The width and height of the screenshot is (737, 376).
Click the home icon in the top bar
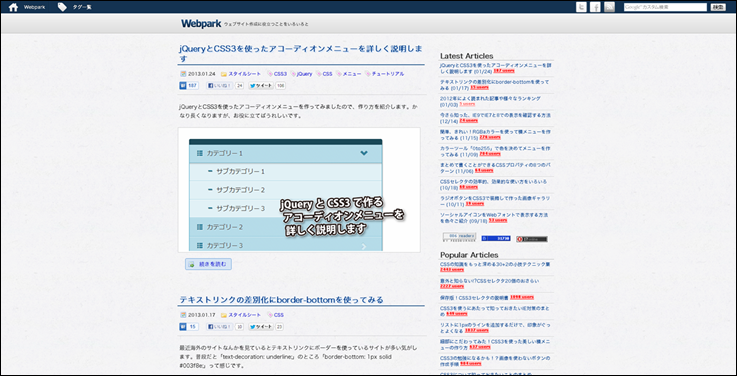(x=13, y=7)
